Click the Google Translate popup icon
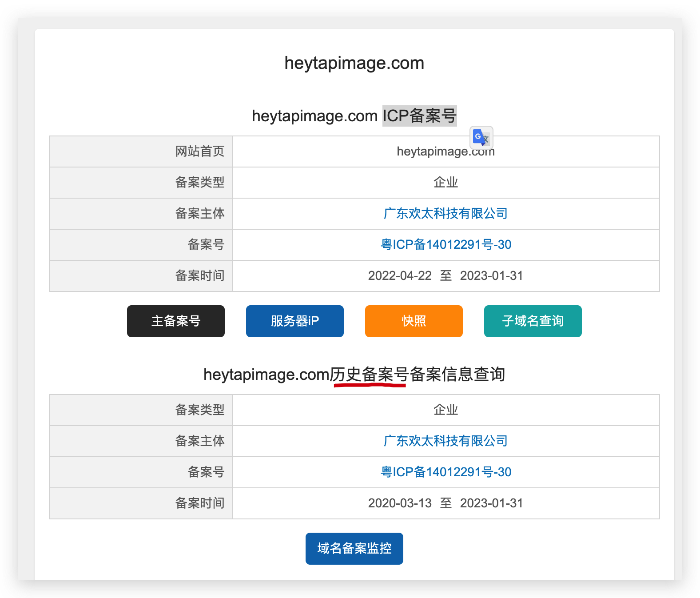This screenshot has width=700, height=598. pyautogui.click(x=481, y=137)
